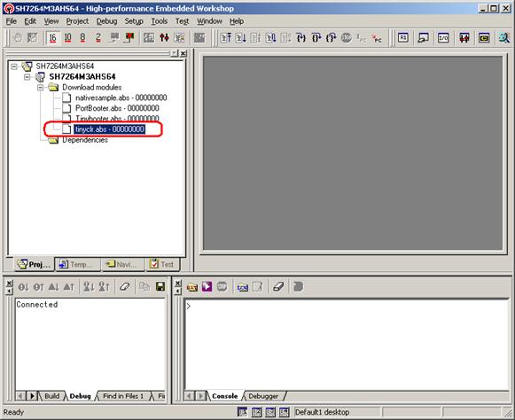
Task: Click in the console command input area
Action: coord(347,344)
